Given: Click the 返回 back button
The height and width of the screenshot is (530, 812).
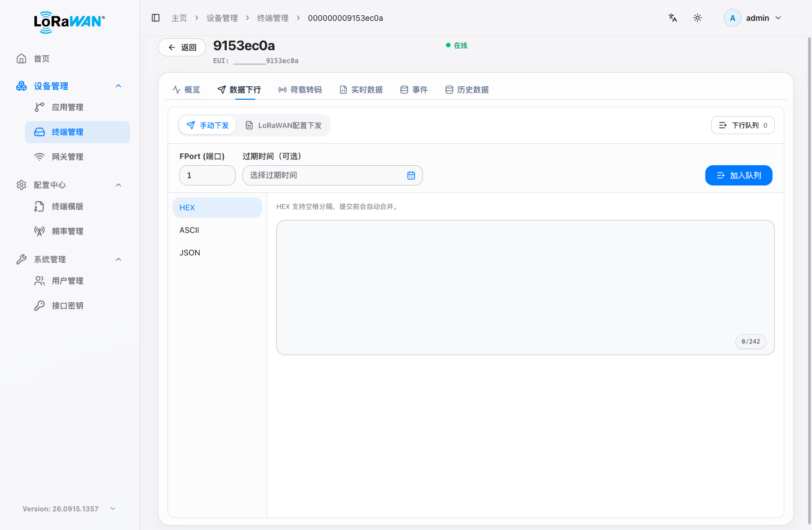Looking at the screenshot, I should tap(182, 47).
